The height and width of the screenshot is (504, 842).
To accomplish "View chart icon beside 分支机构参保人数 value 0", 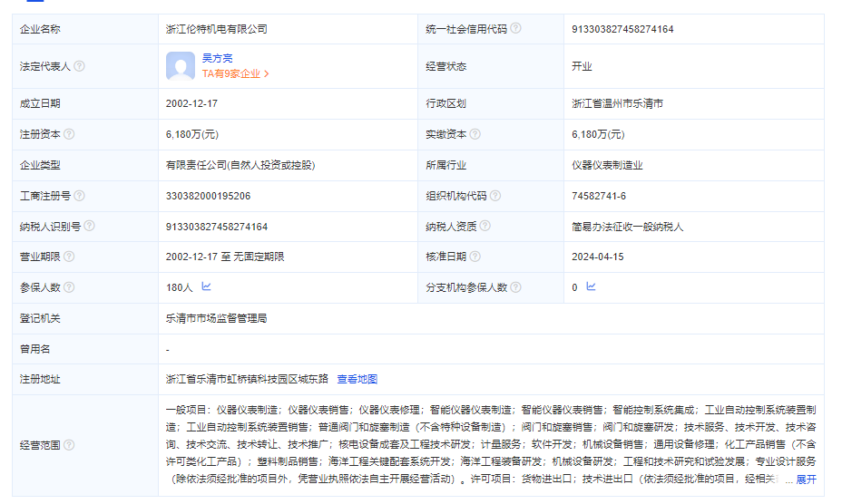I will pyautogui.click(x=591, y=286).
